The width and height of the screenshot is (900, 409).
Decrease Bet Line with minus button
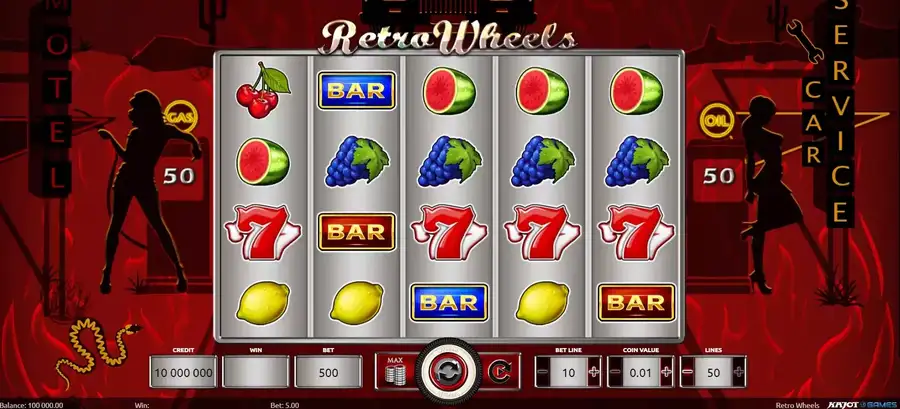tap(543, 372)
